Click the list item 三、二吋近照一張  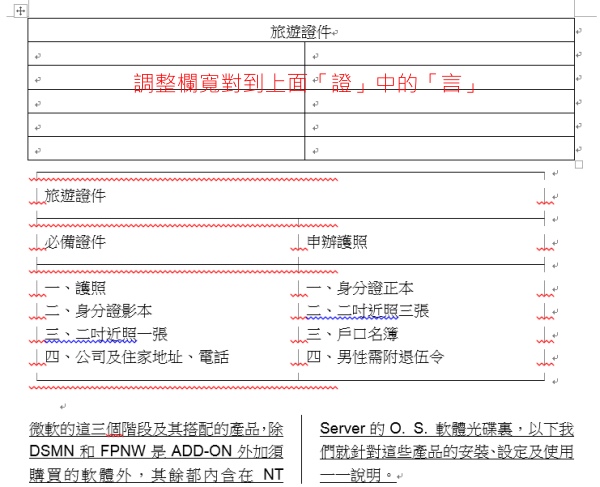coord(106,334)
